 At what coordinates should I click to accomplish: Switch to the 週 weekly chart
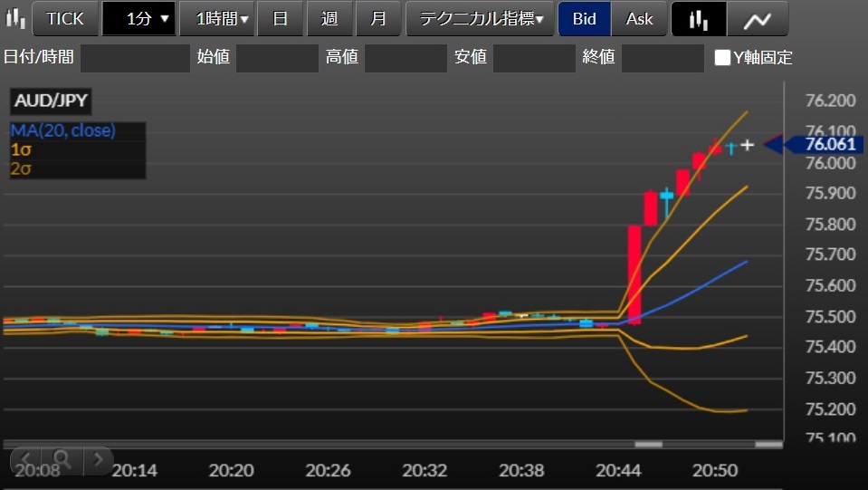pyautogui.click(x=329, y=19)
